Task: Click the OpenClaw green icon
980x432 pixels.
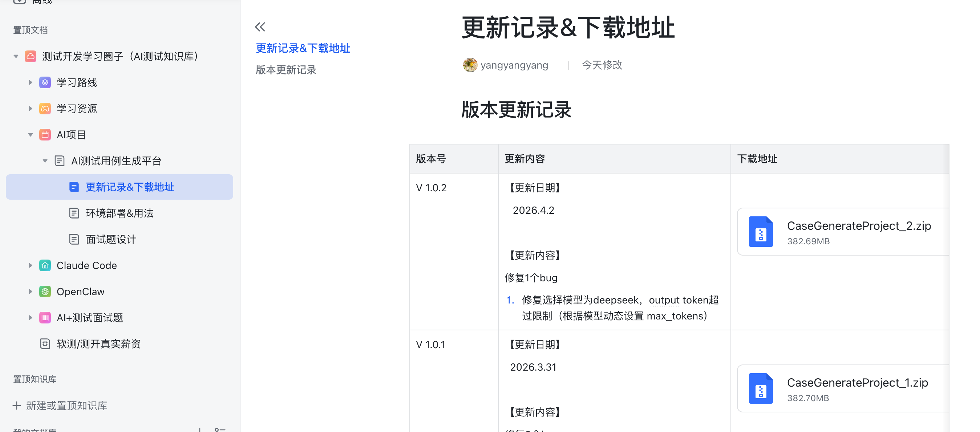Action: click(45, 291)
